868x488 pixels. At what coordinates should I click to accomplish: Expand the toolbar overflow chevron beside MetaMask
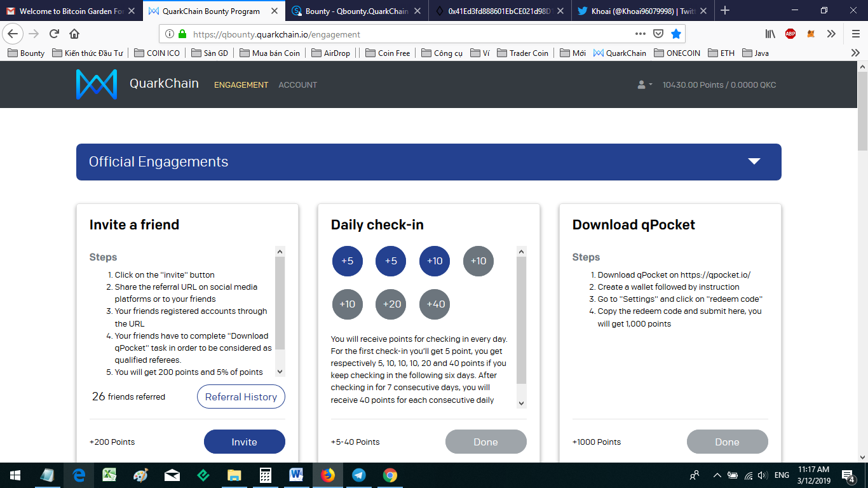[x=831, y=34]
